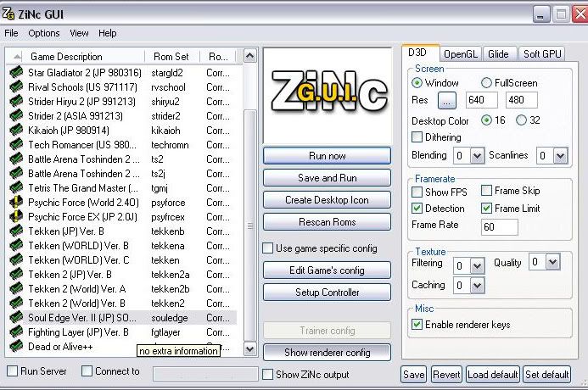Click the icon beside Tekken (JP) Ver. B
Viewport: 588px width, 390px height.
pos(16,231)
